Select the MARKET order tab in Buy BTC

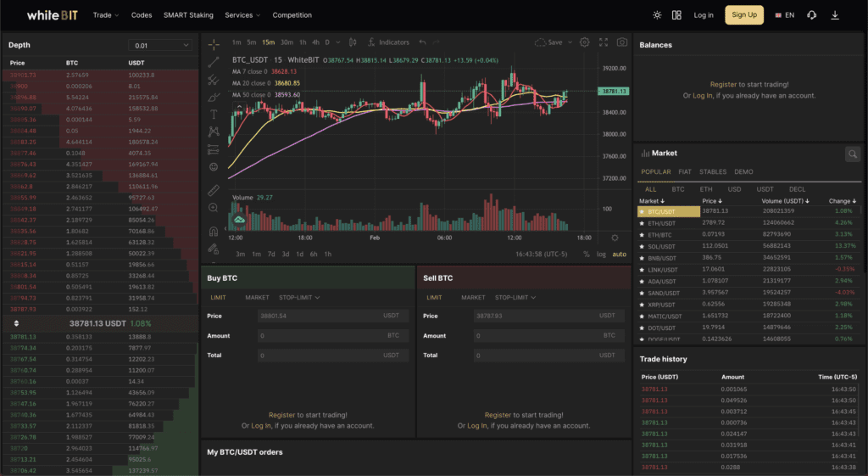[x=257, y=298]
